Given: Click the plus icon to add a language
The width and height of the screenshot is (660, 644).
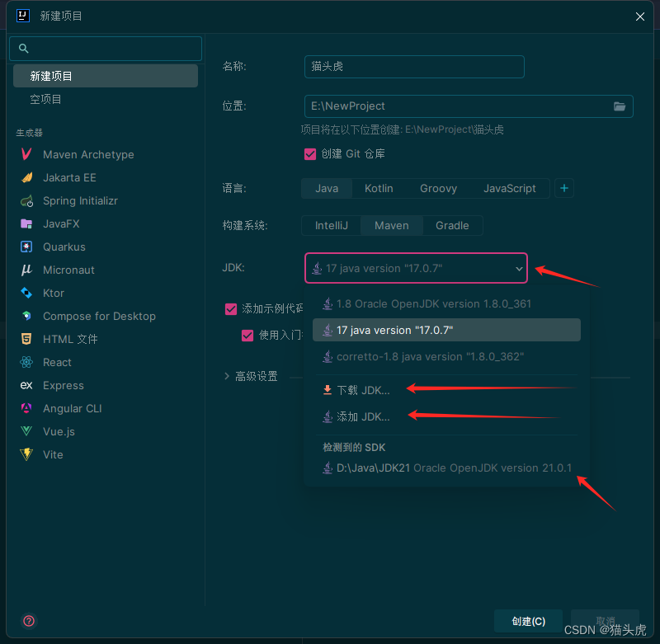Looking at the screenshot, I should [564, 188].
